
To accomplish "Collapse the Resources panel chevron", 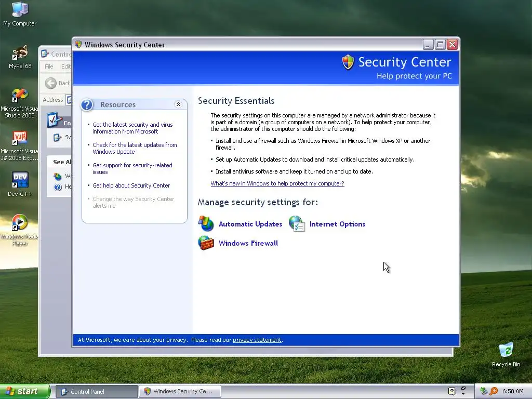I will pos(178,104).
